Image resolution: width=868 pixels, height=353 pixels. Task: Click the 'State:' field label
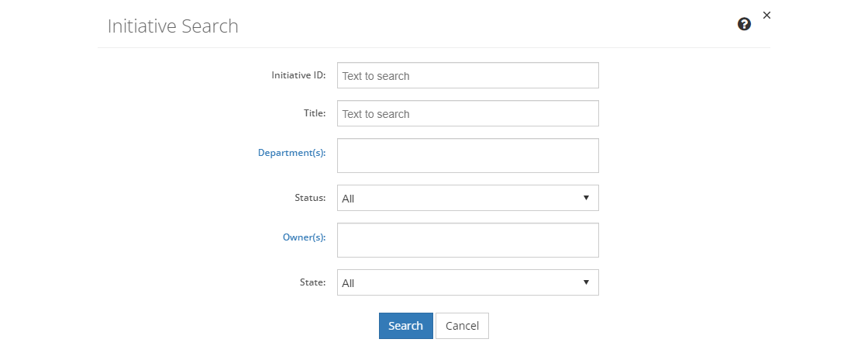(312, 282)
